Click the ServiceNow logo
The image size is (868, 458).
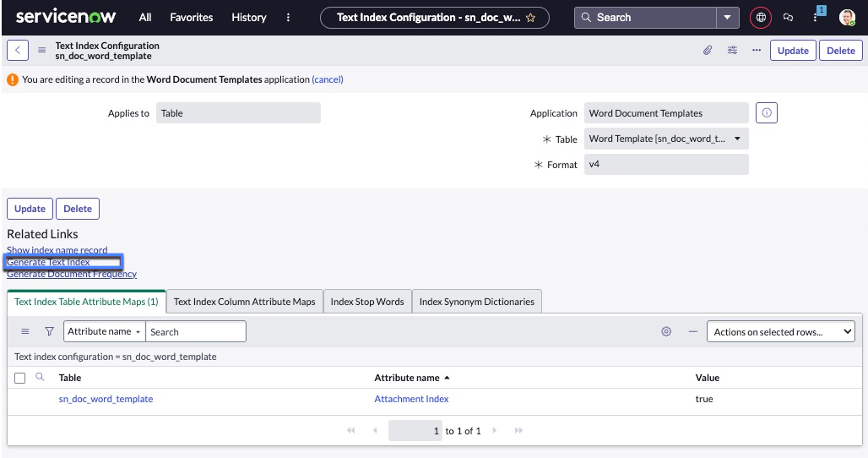[66, 17]
